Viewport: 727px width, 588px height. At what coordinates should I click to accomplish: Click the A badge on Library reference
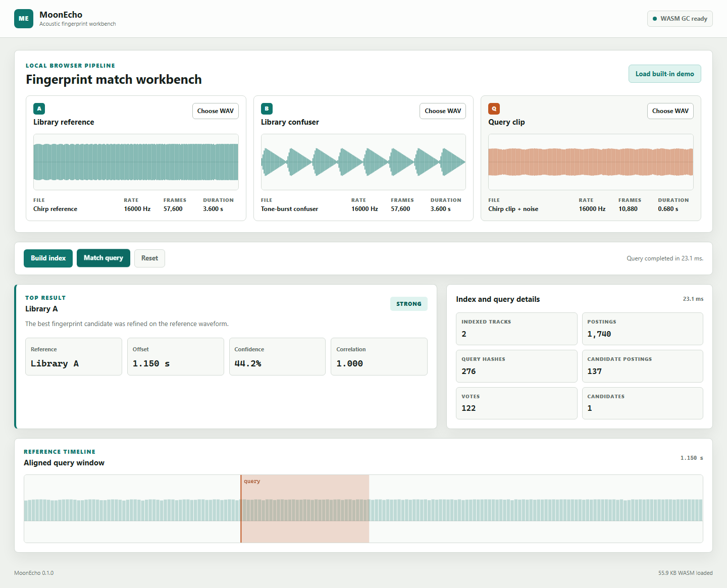[x=39, y=109]
